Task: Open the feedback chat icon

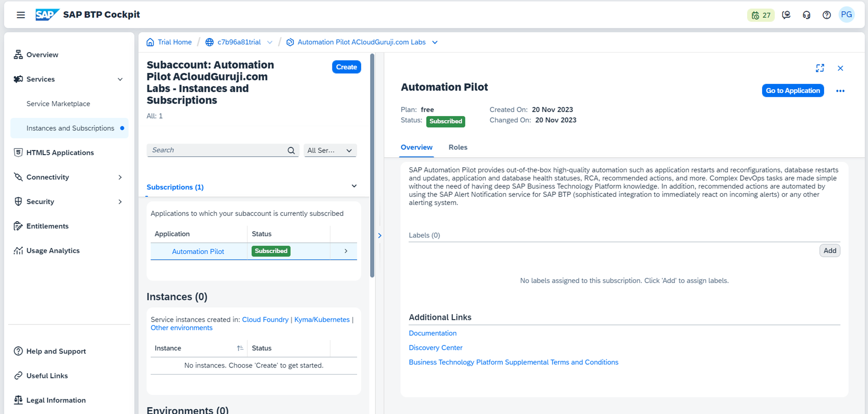Action: (786, 15)
